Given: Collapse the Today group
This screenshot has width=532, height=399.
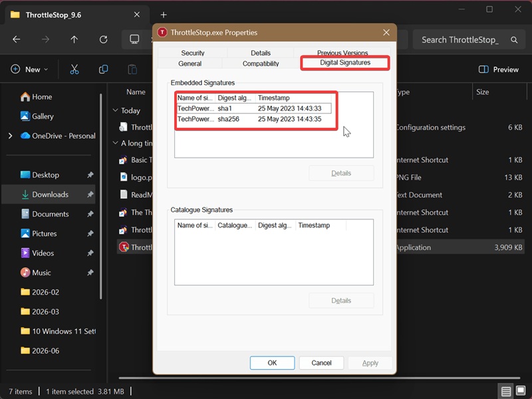Looking at the screenshot, I should pyautogui.click(x=115, y=110).
